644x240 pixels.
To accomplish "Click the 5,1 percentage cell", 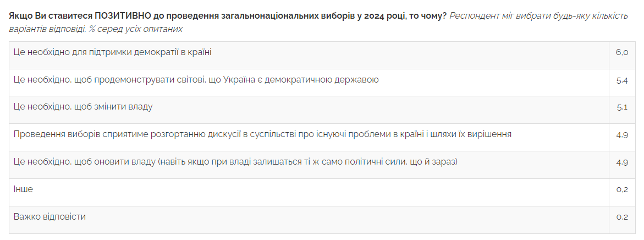I will pyautogui.click(x=622, y=107).
